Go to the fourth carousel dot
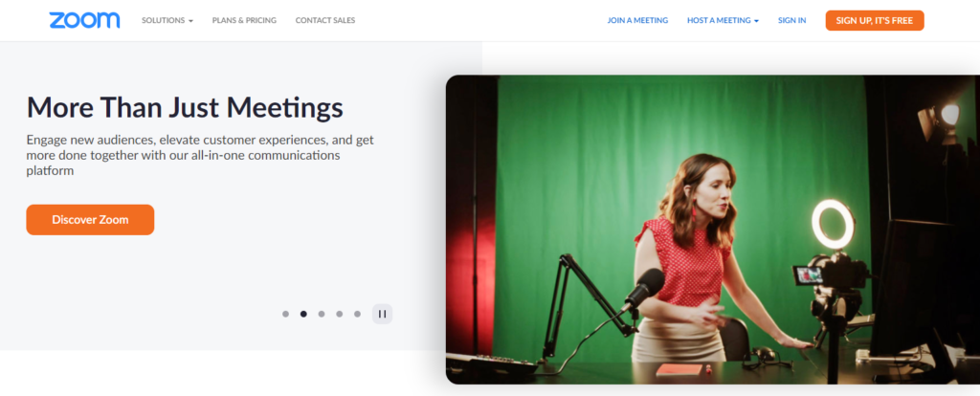This screenshot has width=980, height=396. [340, 314]
